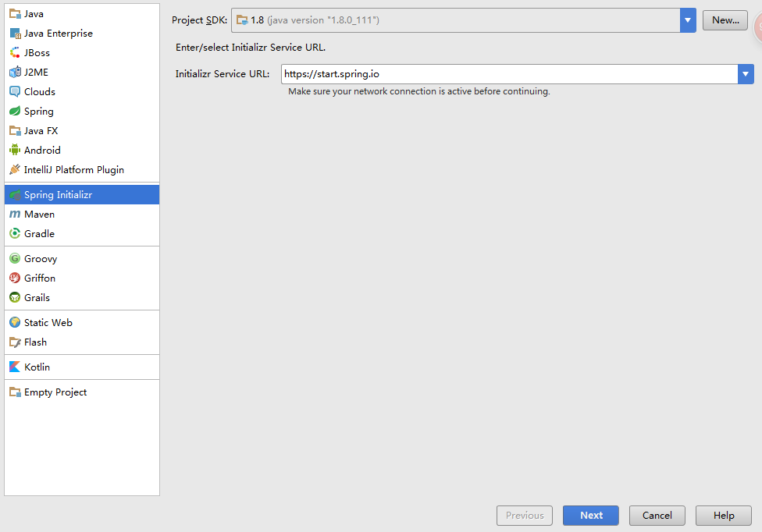Select 'Java FX' list label
The height and width of the screenshot is (532, 762).
[41, 130]
